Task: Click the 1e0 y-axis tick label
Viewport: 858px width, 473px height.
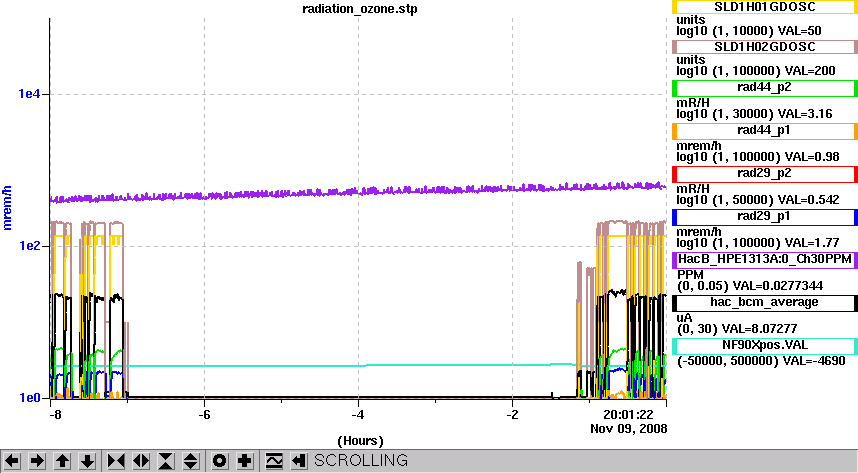Action: pyautogui.click(x=29, y=398)
